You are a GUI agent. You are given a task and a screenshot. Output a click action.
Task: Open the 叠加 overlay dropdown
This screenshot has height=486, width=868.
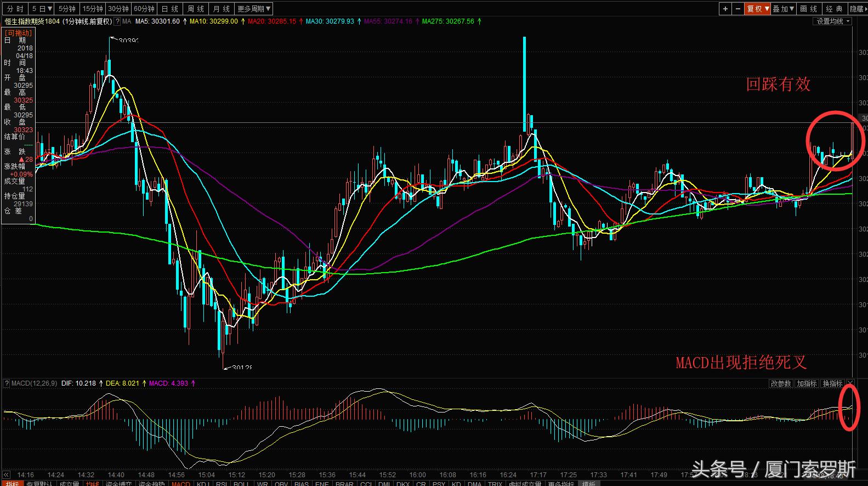tap(783, 9)
